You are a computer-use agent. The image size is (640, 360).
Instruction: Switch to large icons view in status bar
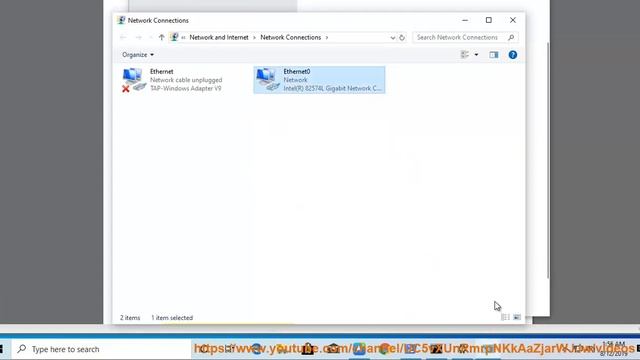pos(517,318)
